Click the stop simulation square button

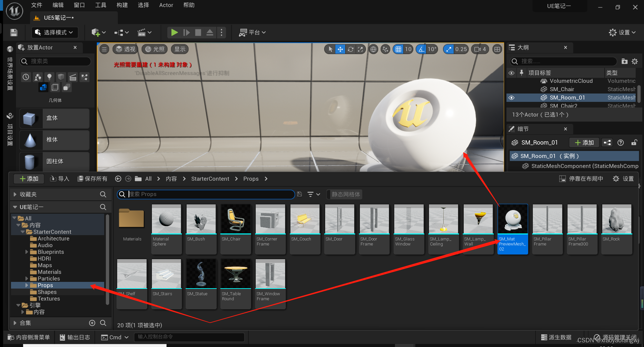pos(198,32)
